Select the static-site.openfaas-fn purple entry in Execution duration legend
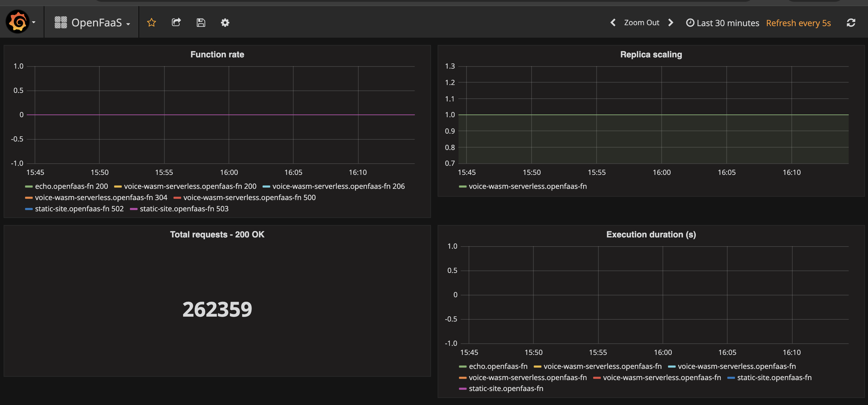The width and height of the screenshot is (868, 405). coord(506,389)
